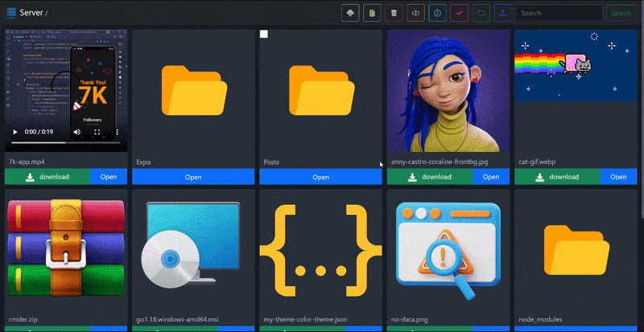The width and height of the screenshot is (644, 332).
Task: Click inside the Search input field
Action: (x=559, y=13)
